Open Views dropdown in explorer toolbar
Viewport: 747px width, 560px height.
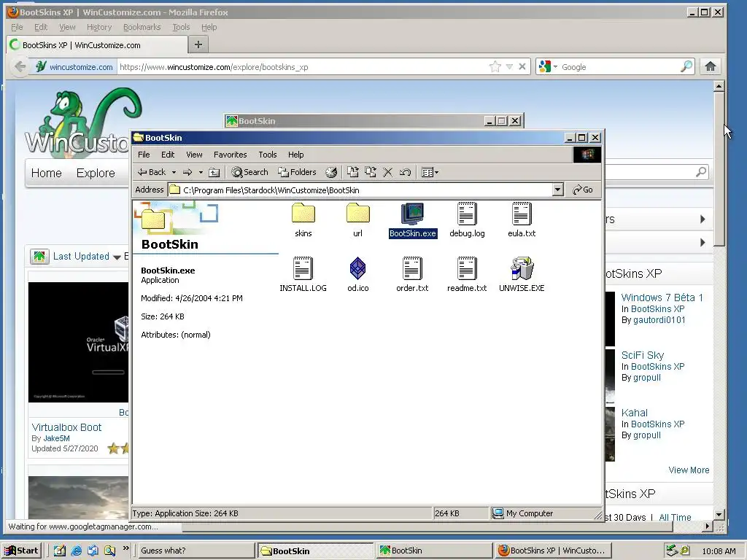point(430,172)
